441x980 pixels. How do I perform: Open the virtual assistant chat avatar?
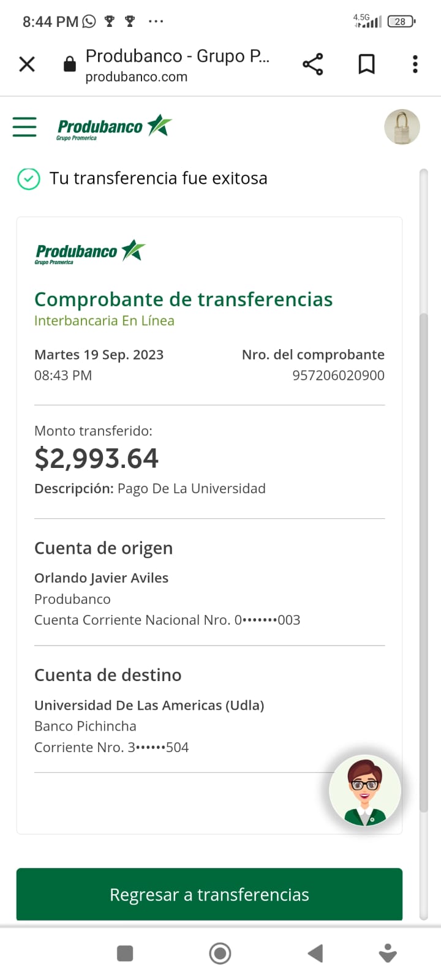pyautogui.click(x=365, y=791)
